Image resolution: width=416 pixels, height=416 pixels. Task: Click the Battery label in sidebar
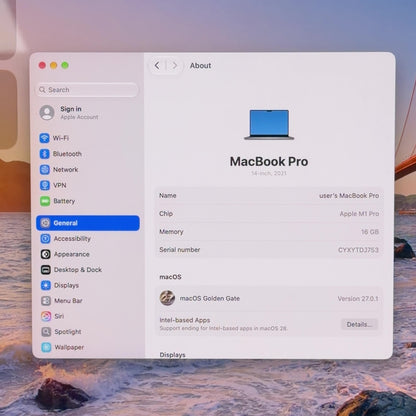coord(64,201)
